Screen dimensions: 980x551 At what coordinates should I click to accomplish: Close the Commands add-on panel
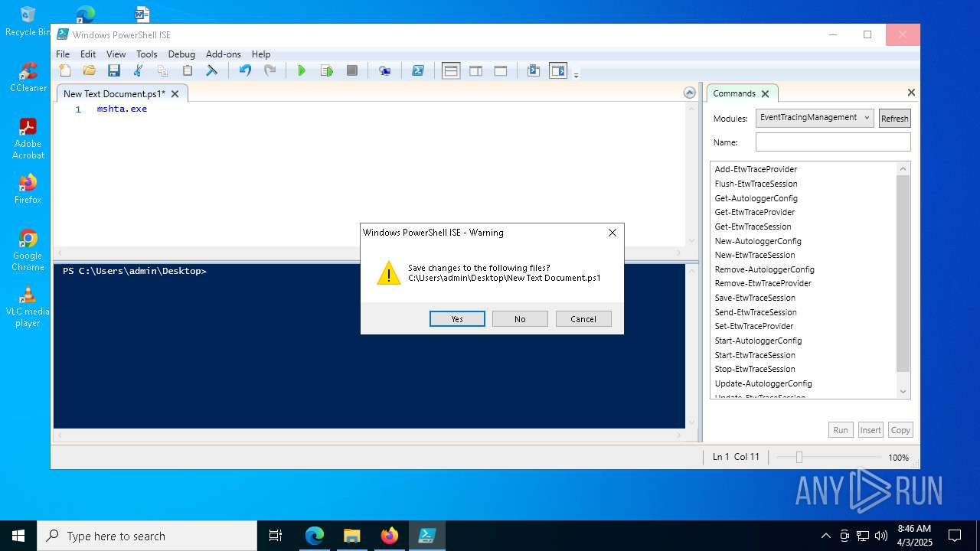click(911, 93)
